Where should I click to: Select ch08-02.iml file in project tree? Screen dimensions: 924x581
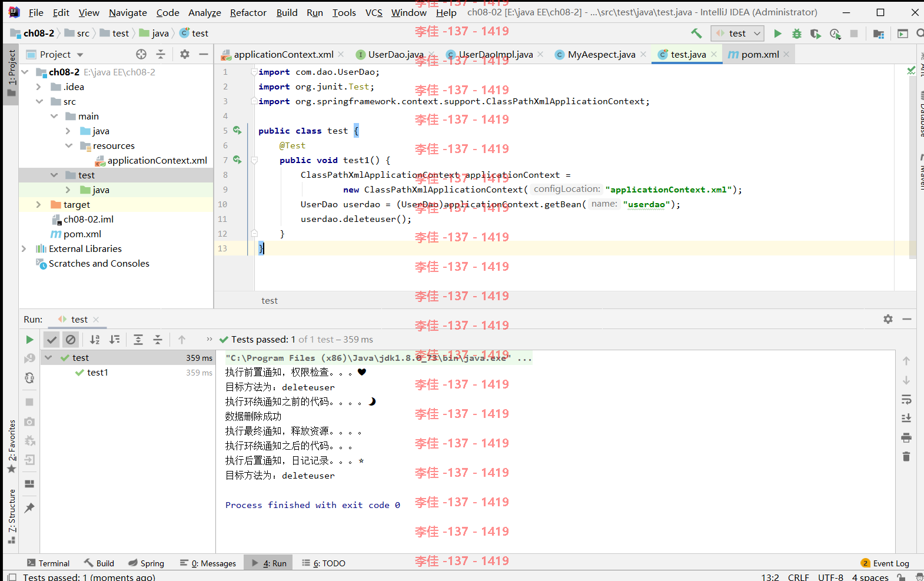(88, 219)
